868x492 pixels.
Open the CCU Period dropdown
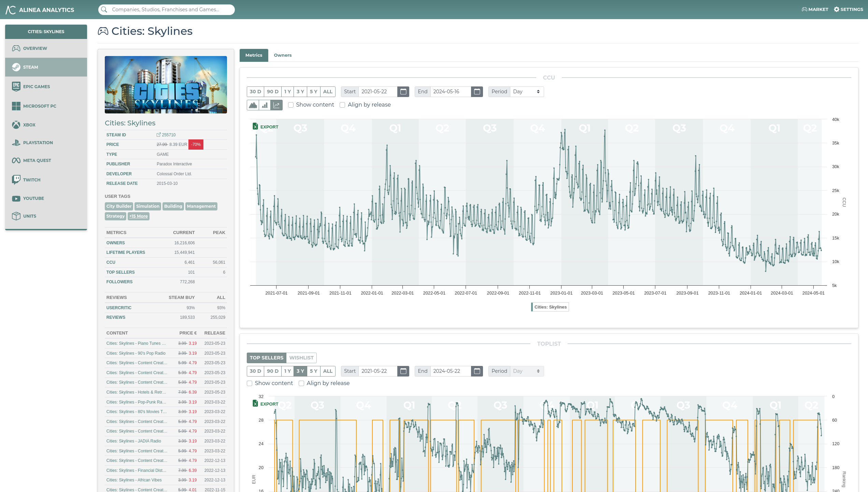click(x=527, y=92)
